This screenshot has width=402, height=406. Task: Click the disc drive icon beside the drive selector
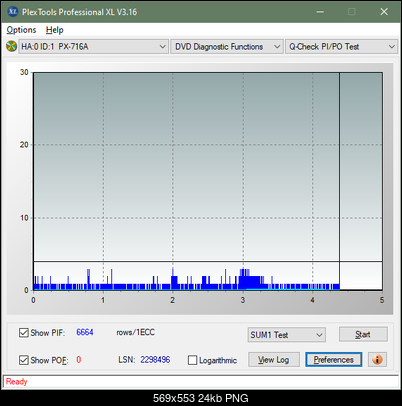tap(12, 46)
